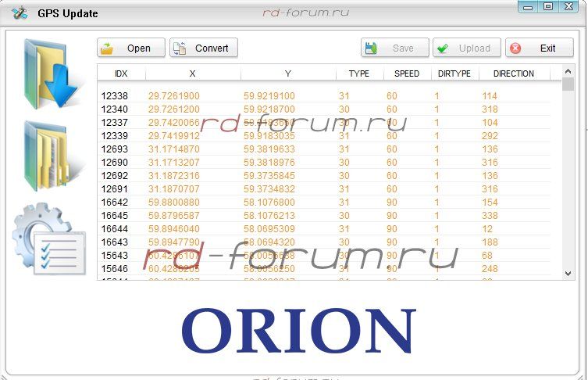
Task: Select row with IDX 16645
Action: coord(324,216)
